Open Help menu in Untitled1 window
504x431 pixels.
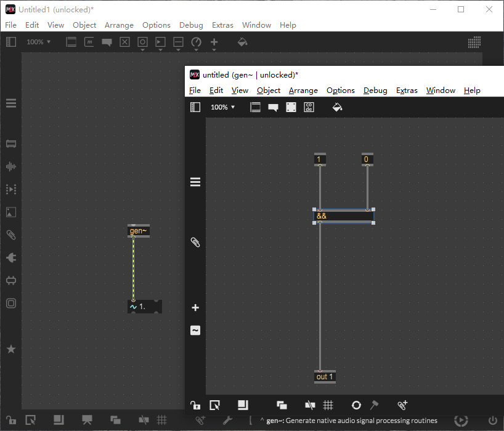(x=288, y=25)
